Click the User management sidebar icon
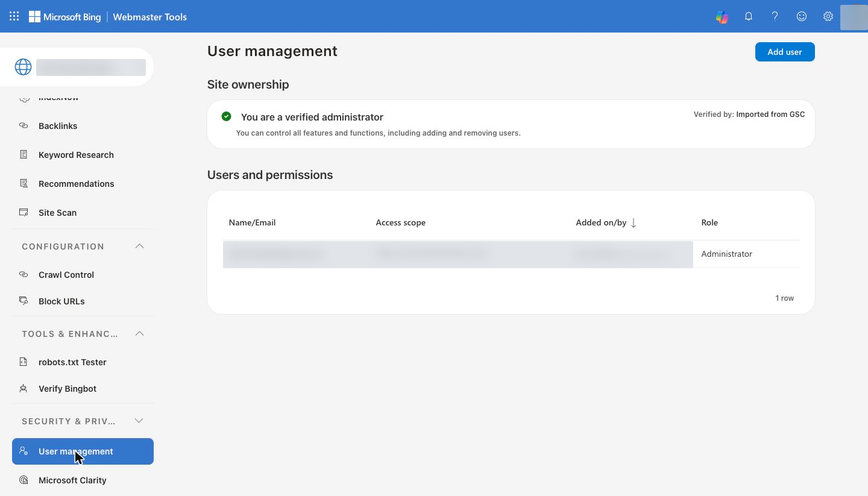This screenshot has width=868, height=496. 24,451
